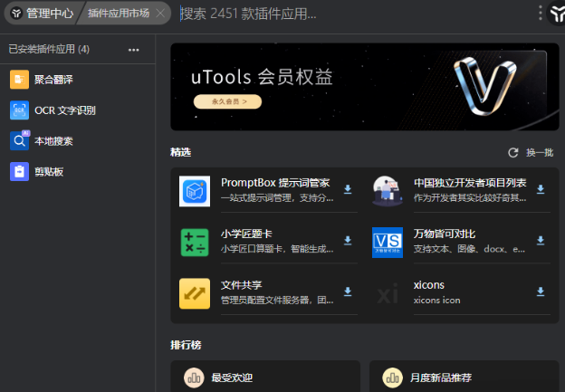565x392 pixels.
Task: Click description 支持文本、图像、docx
Action: tap(469, 249)
